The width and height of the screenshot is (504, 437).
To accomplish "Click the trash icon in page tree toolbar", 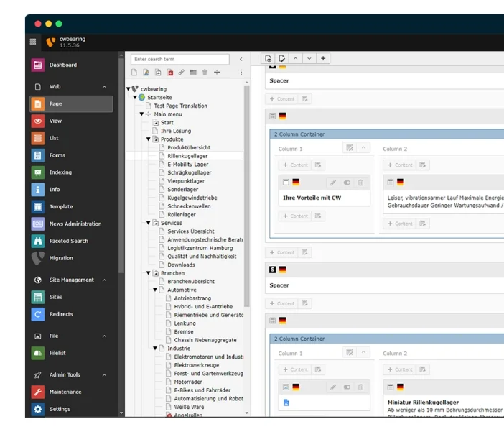I will click(205, 73).
